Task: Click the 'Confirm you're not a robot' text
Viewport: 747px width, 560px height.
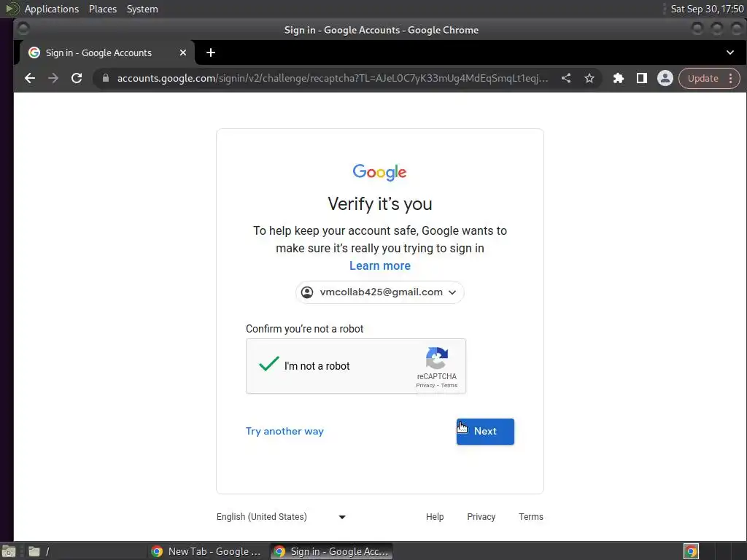Action: (304, 329)
